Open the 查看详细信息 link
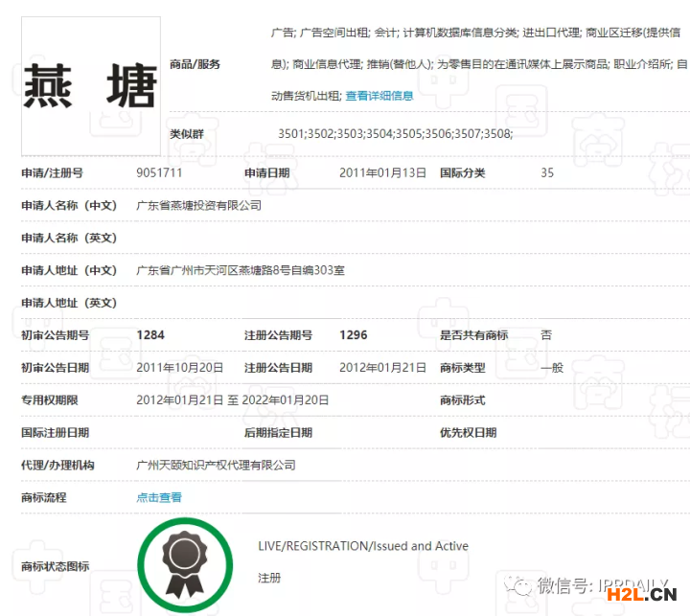This screenshot has width=690, height=616. tap(379, 96)
